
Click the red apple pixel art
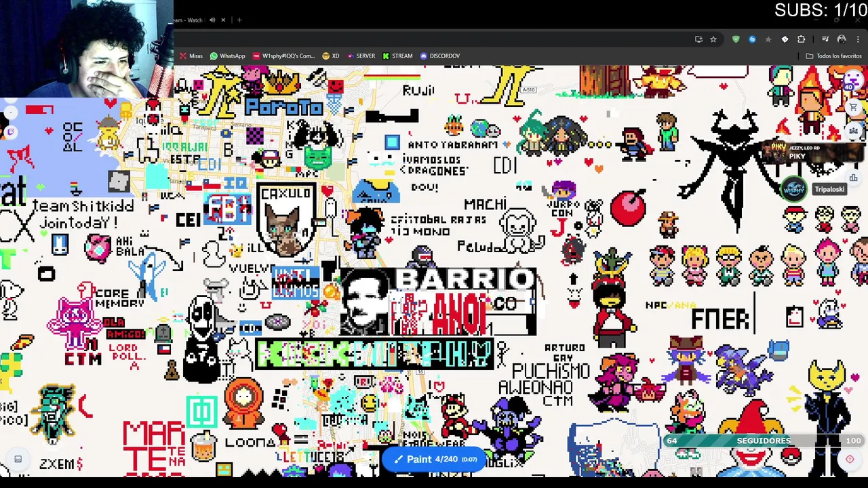click(x=629, y=207)
